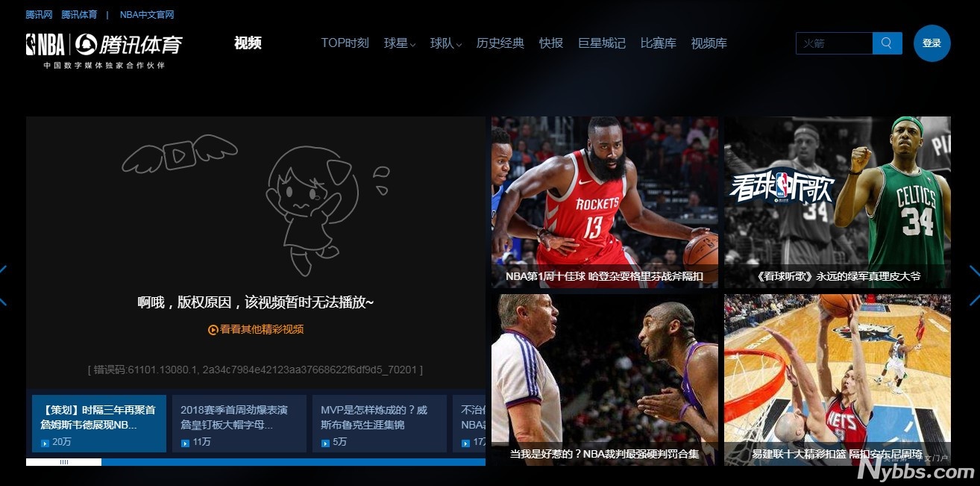Open the 《看球听歌》永远的绿军真理皮大爷 thumbnail

838,202
